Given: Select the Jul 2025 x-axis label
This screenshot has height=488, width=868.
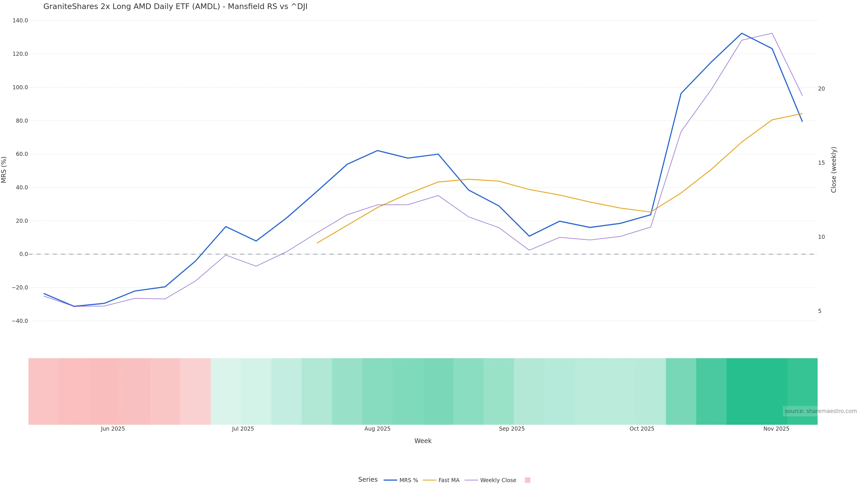Looking at the screenshot, I should pyautogui.click(x=243, y=429).
